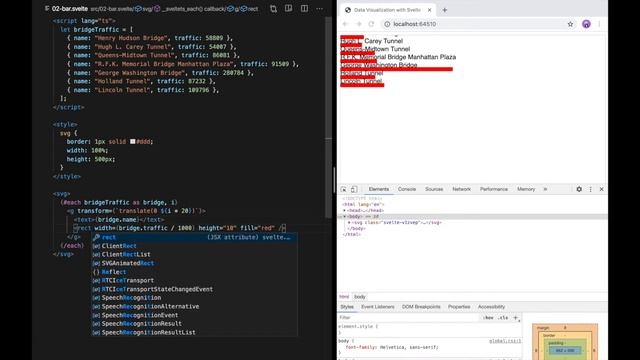Expand the head node in the DOM tree
Viewport: 640px width, 360px height.
pyautogui.click(x=344, y=211)
